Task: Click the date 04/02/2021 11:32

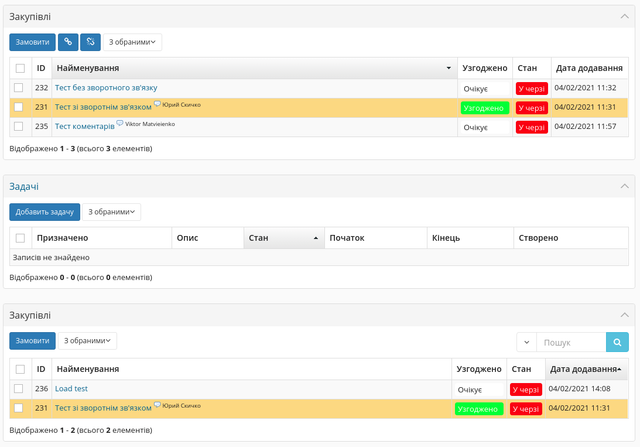Action: pyautogui.click(x=585, y=88)
